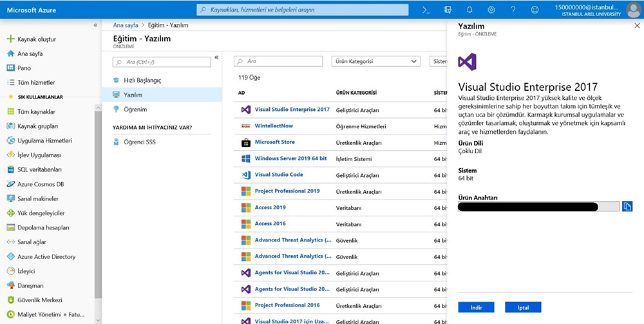Viewport: 644px width, 324px height.
Task: Open the Ürün Kategorisi dropdown
Action: (376, 62)
